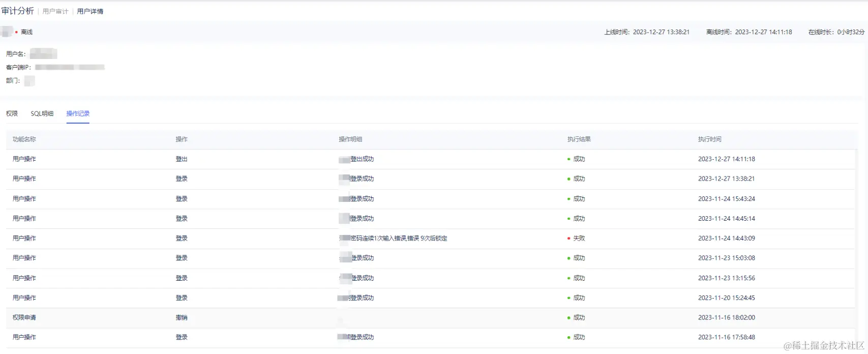The image size is (868, 354).
Task: Click the 操作明细 column header
Action: [350, 139]
